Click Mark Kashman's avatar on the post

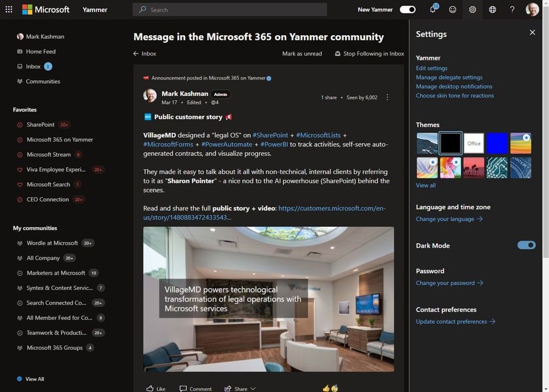150,96
